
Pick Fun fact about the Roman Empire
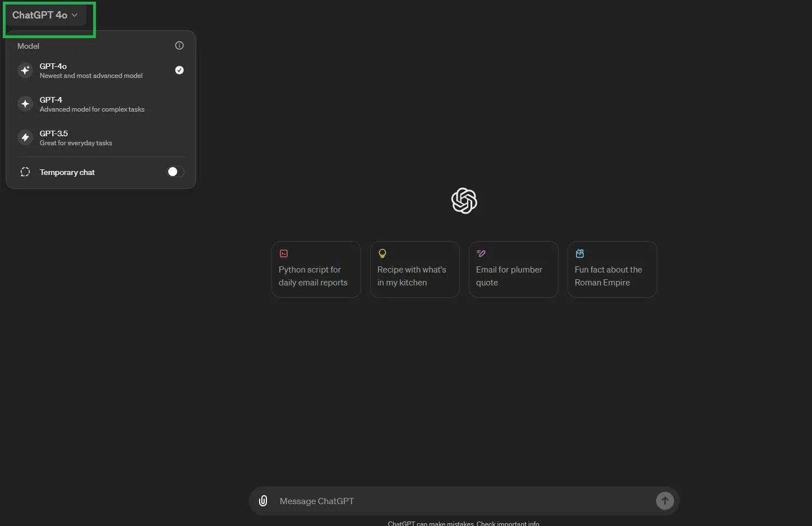click(x=612, y=270)
